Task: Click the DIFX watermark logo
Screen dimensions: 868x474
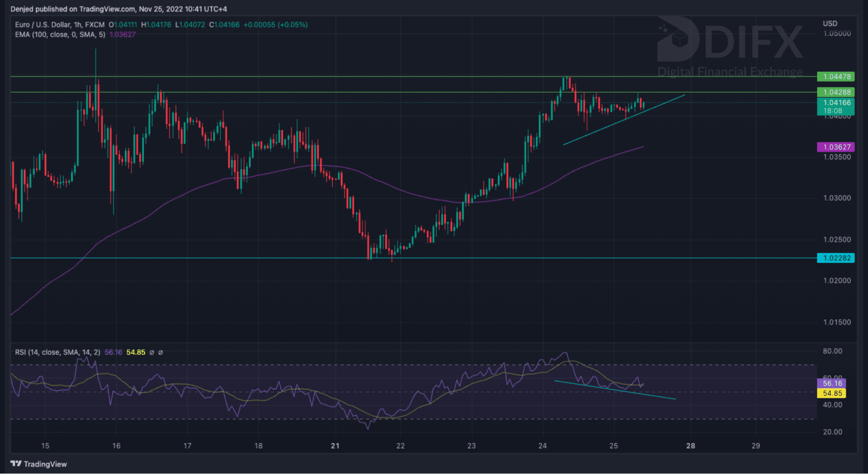Action: [729, 42]
